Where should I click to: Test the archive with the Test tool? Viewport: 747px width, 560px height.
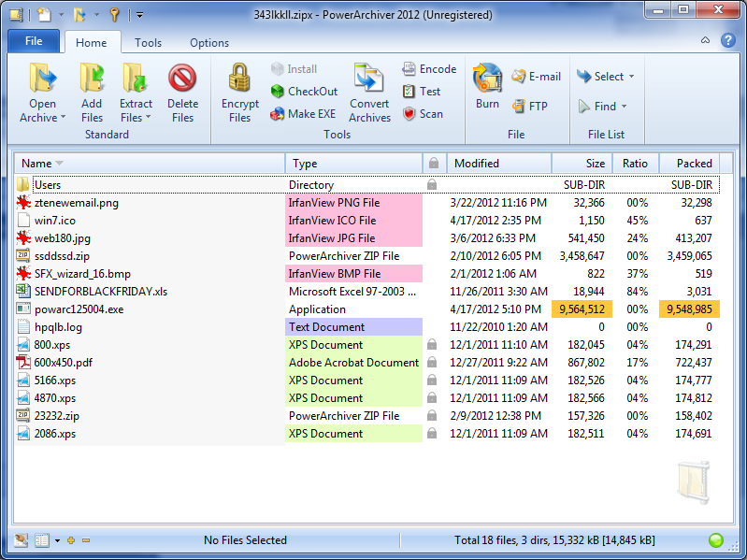[422, 91]
